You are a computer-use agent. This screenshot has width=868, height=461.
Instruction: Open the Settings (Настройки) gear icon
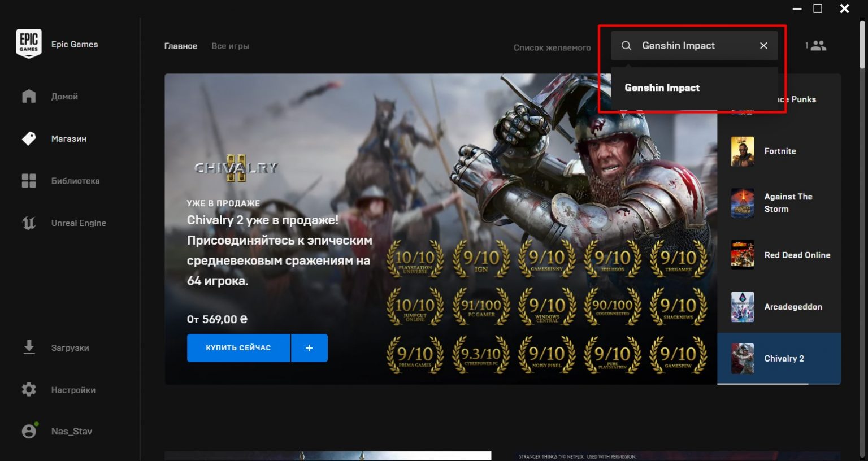coord(29,390)
